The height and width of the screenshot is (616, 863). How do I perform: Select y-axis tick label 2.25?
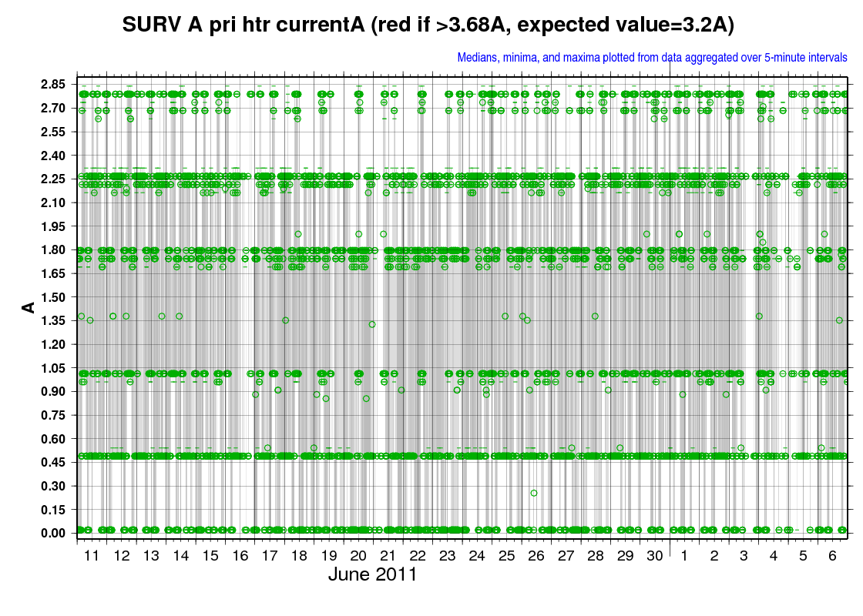[x=53, y=179]
